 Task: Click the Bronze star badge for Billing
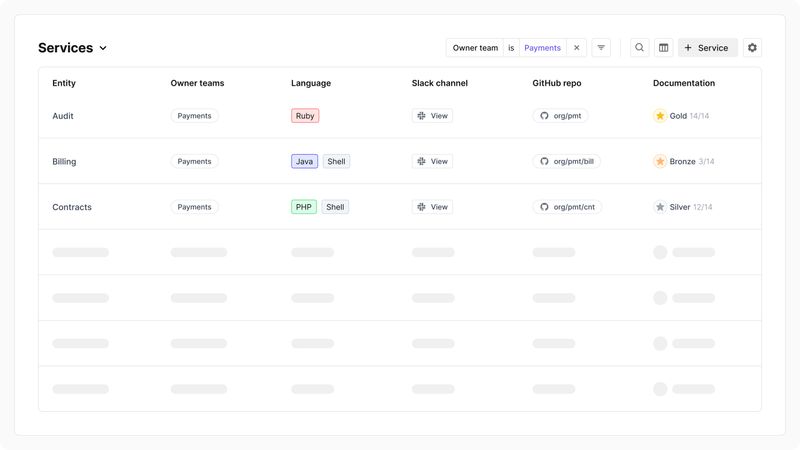pyautogui.click(x=660, y=162)
